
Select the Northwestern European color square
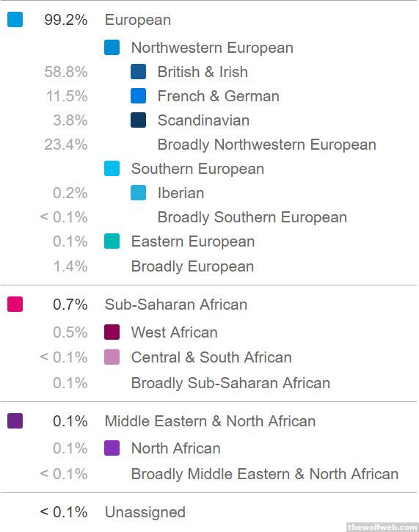(x=112, y=47)
